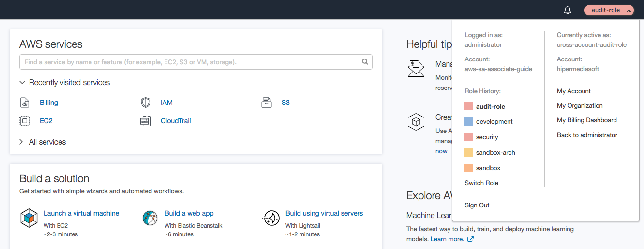
Task: Click the EC2 chip icon
Action: (25, 121)
